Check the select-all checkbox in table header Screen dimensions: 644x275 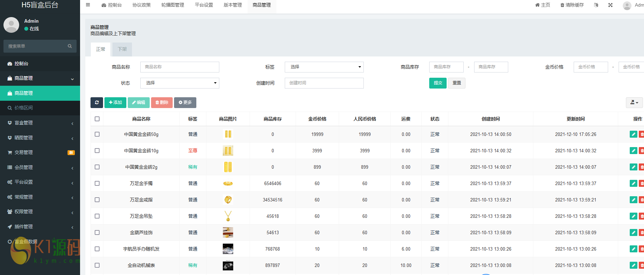tap(97, 119)
